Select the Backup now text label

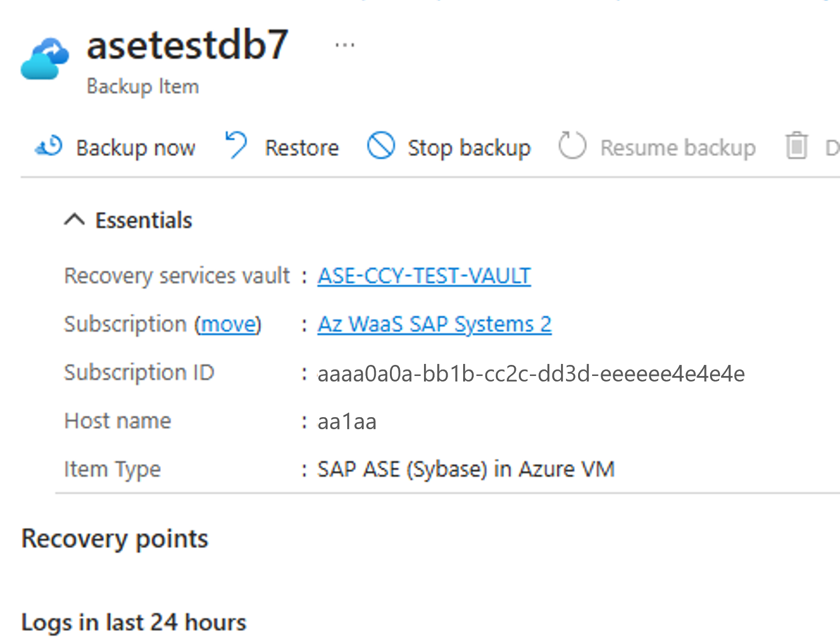click(x=135, y=148)
